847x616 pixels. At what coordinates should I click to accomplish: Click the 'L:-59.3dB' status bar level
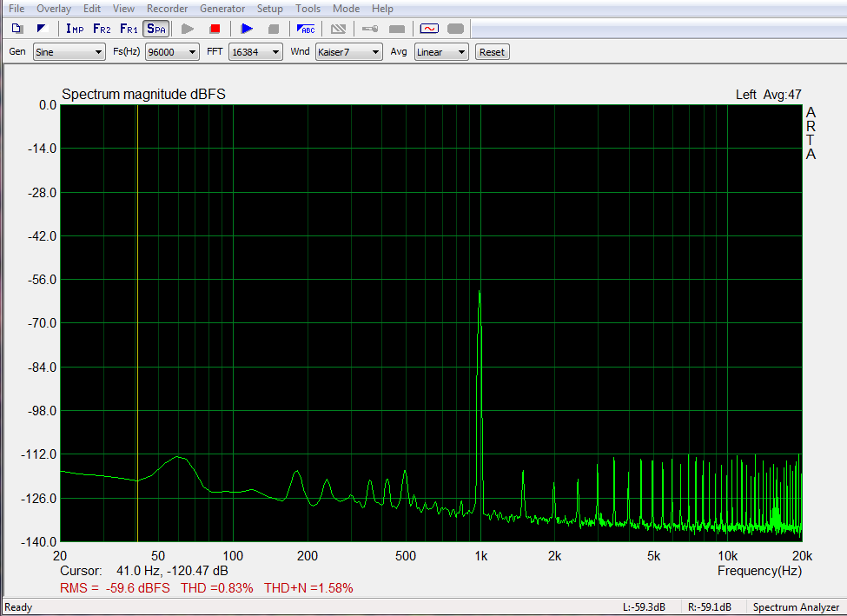(644, 607)
